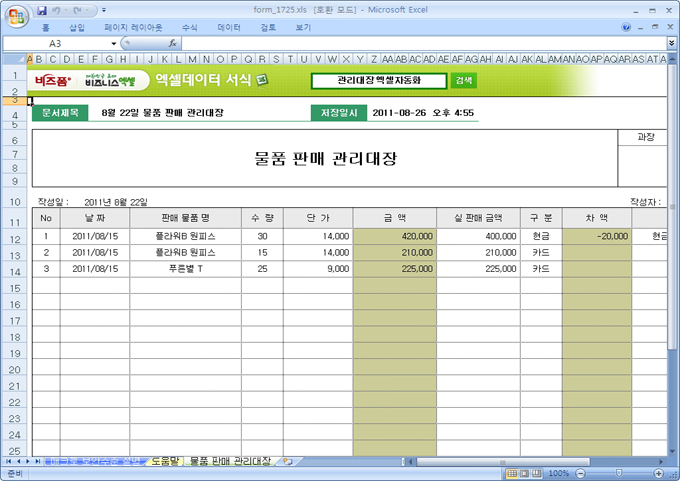Click the insert function fx icon

click(x=173, y=44)
